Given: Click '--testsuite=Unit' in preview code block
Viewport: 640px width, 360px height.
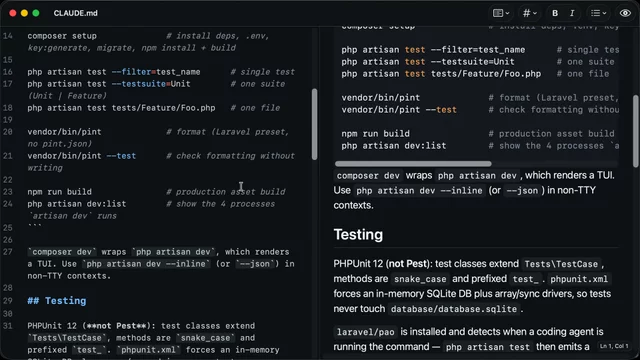Looking at the screenshot, I should pos(473,62).
